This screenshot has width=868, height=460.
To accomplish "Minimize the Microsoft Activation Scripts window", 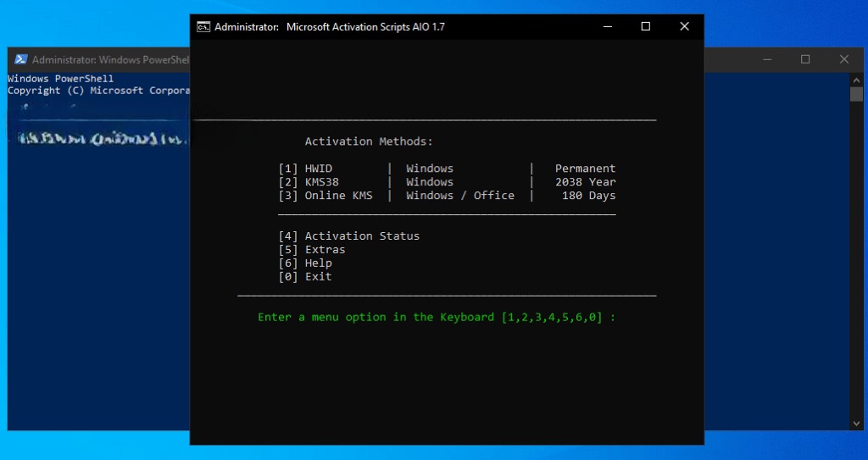I will (607, 26).
